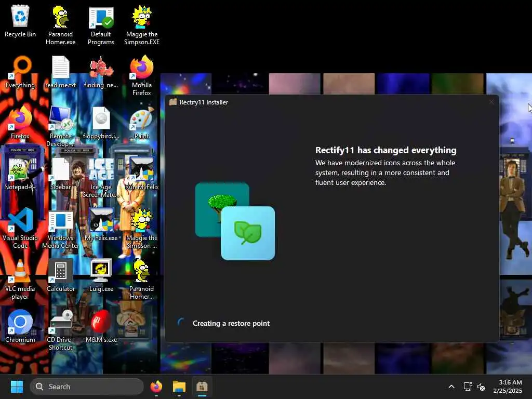Screen dimensions: 532x399
Task: Select the Maggie the Simpson ... shortcut icon
Action: point(141,229)
